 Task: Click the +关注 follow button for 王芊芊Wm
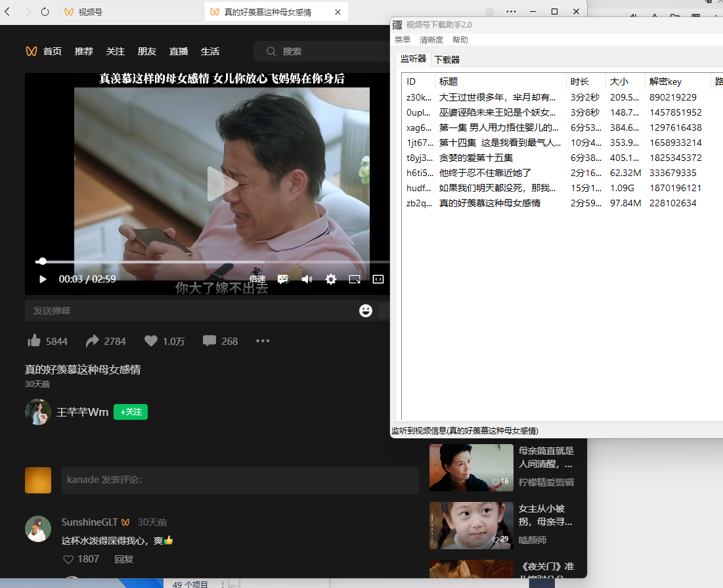tap(130, 412)
